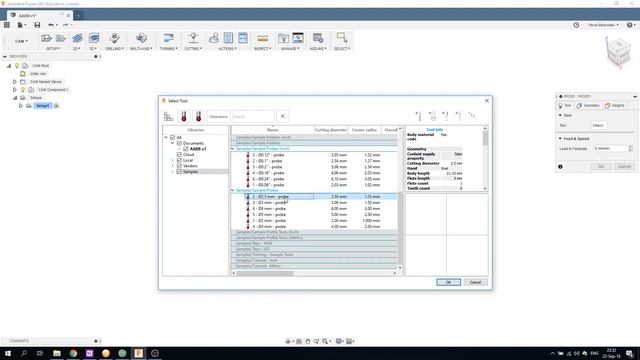Screen dimensions: 640x360
Task: Collapse the Sample Probes metric group
Action: pyautogui.click(x=233, y=191)
